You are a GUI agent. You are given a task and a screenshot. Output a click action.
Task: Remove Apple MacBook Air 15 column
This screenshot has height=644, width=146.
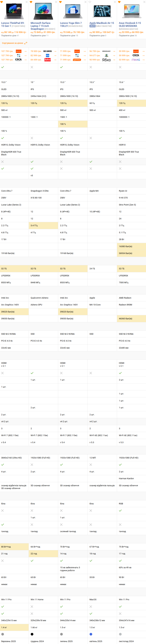coord(115,2)
